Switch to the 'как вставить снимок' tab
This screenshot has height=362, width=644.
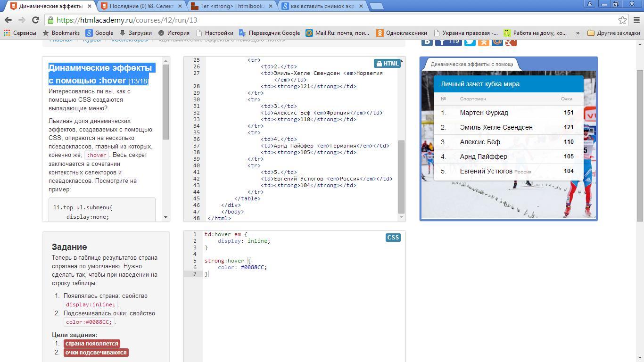322,6
